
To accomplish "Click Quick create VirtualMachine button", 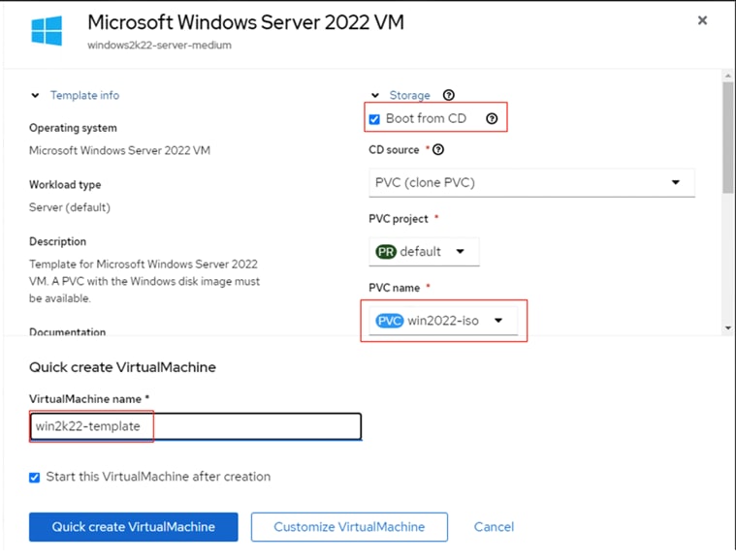I will point(133,527).
